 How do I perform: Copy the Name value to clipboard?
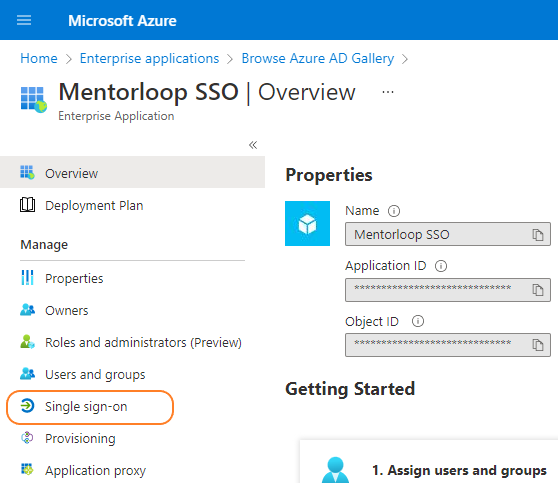(x=538, y=235)
